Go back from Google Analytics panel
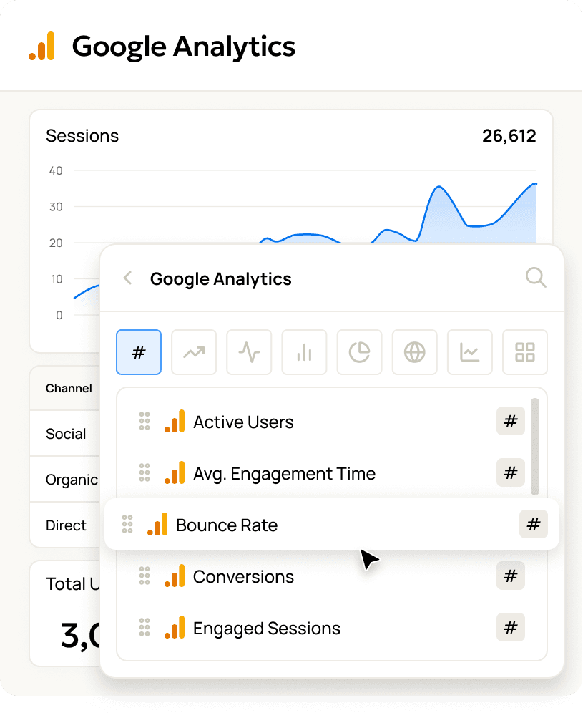The width and height of the screenshot is (588, 713). (x=127, y=278)
